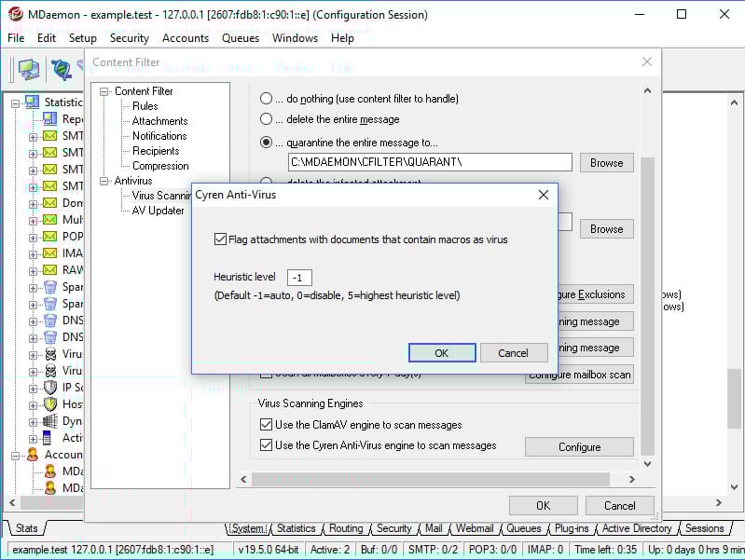Click the Acti directory icon

click(x=47, y=437)
